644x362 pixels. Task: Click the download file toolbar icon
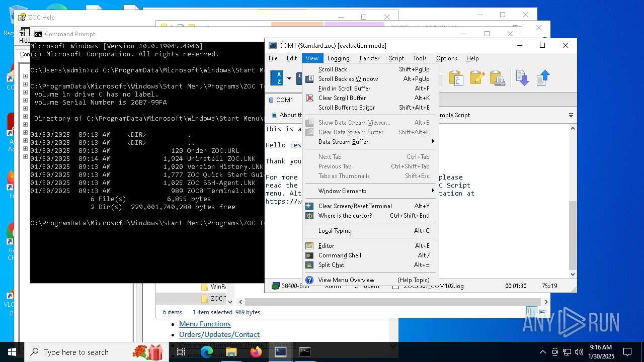pyautogui.click(x=522, y=78)
